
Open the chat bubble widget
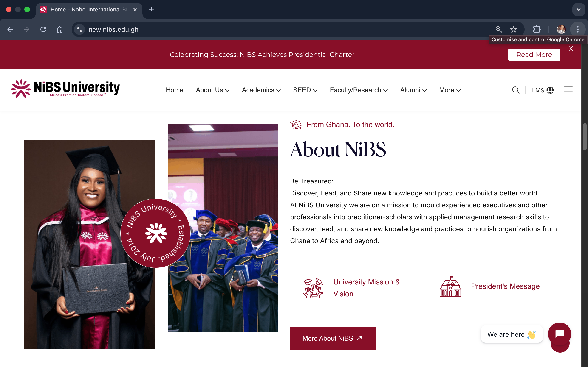559,334
